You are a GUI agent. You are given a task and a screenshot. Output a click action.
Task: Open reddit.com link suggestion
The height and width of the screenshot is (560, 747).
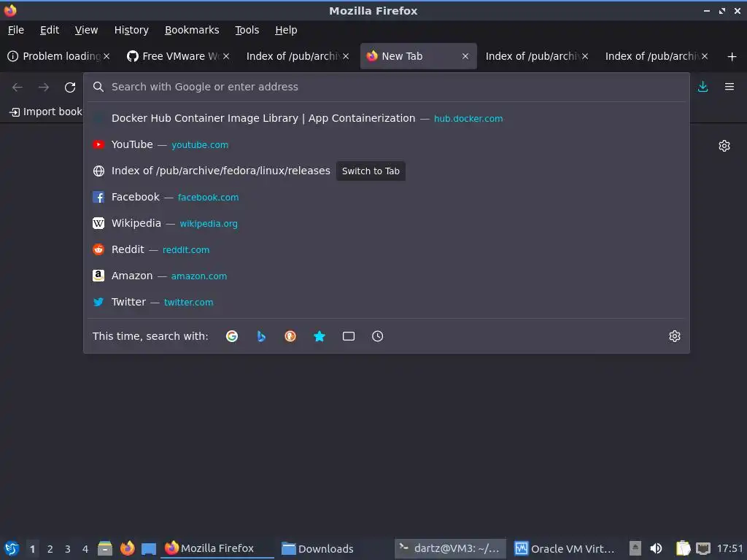click(x=186, y=249)
